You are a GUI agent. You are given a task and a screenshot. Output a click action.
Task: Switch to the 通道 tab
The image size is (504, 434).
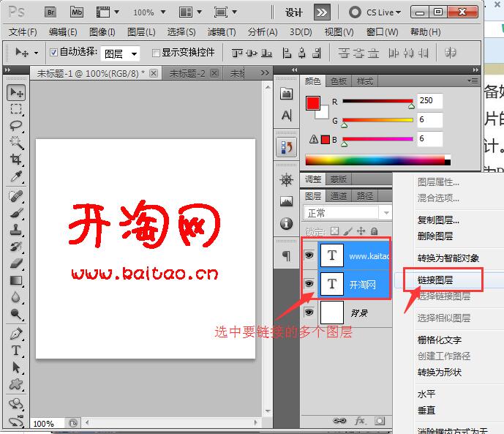tap(339, 196)
